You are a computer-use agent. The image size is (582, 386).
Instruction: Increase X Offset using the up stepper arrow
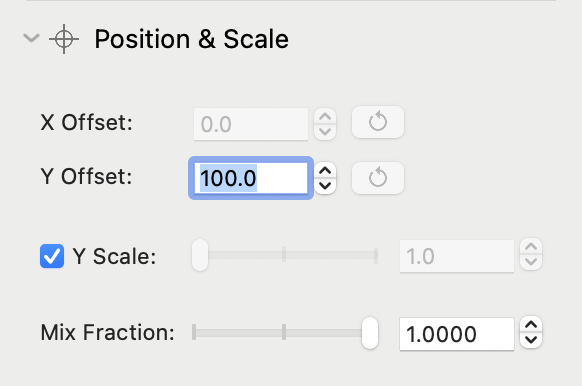point(325,117)
